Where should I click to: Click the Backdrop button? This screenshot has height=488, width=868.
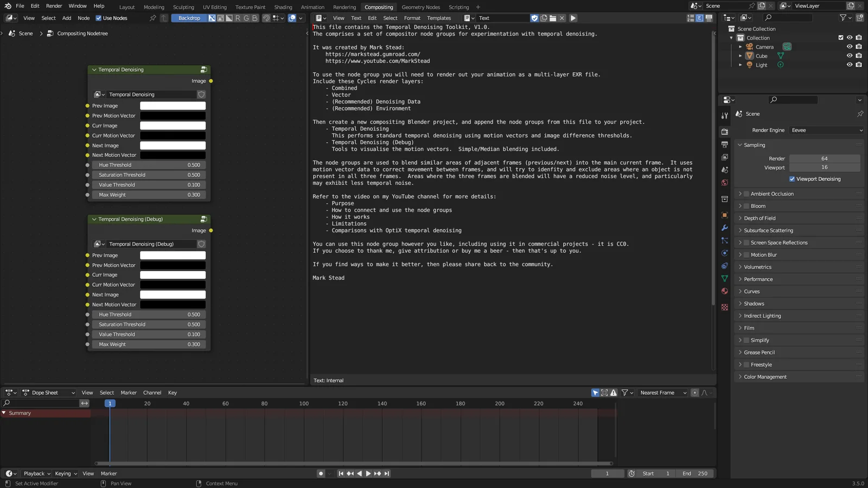coord(189,18)
